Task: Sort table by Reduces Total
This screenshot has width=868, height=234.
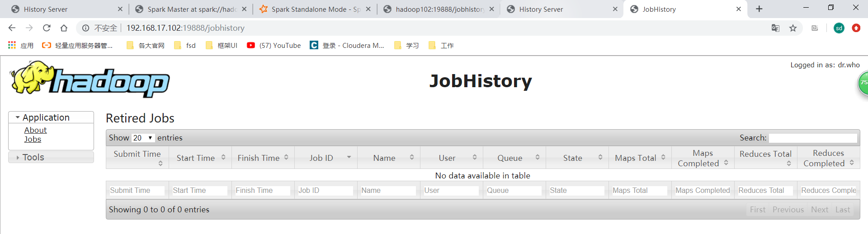Action: (x=766, y=158)
